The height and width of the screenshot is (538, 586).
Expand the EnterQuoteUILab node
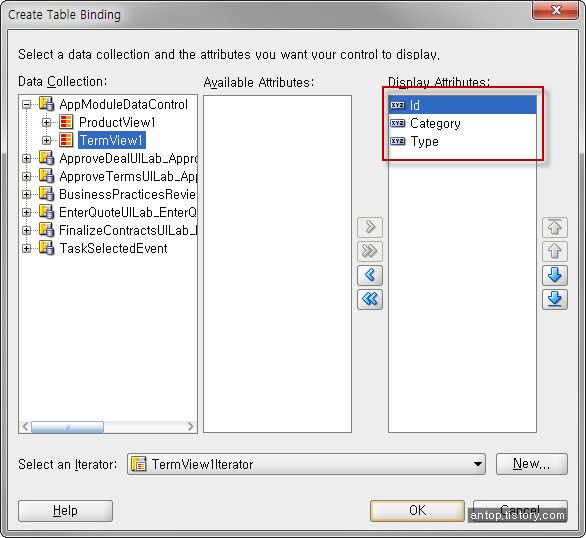click(27, 212)
